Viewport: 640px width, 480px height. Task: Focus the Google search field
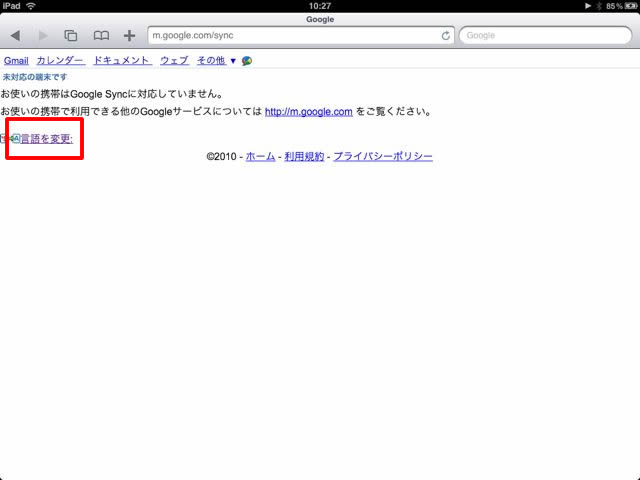point(546,36)
